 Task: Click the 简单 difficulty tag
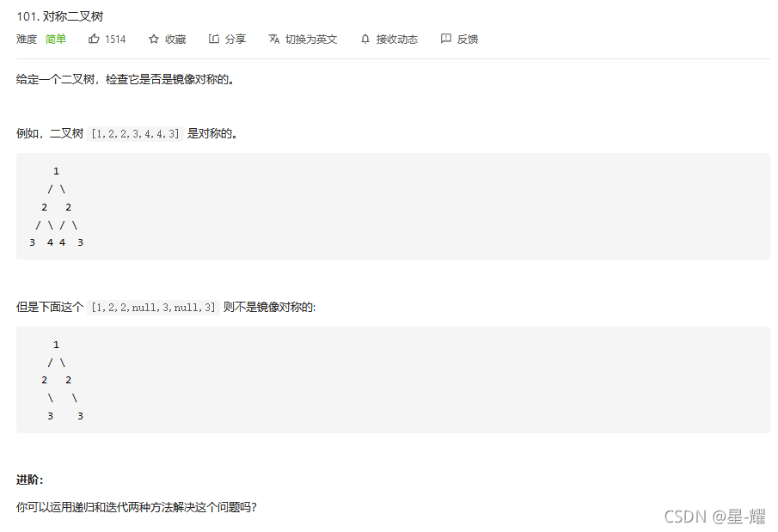pos(55,38)
